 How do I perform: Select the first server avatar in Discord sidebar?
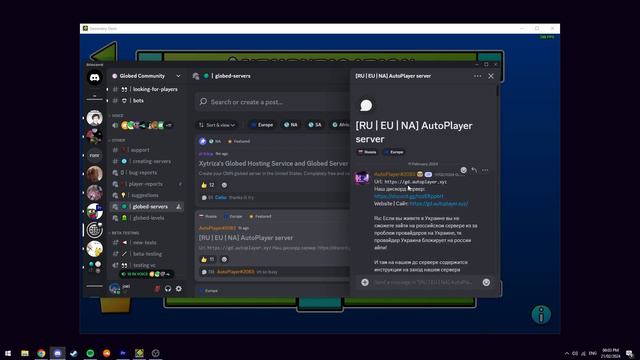pyautogui.click(x=94, y=118)
